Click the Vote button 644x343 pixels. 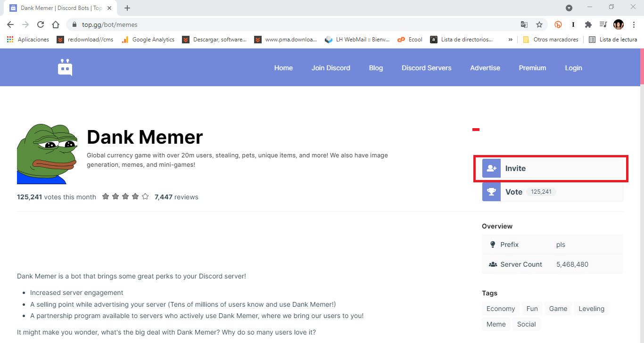[553, 192]
